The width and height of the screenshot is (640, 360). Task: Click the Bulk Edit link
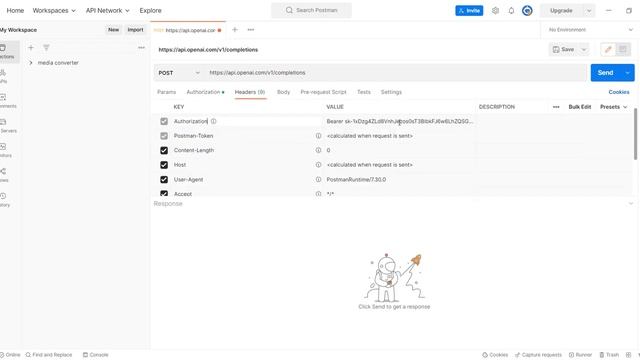point(580,107)
